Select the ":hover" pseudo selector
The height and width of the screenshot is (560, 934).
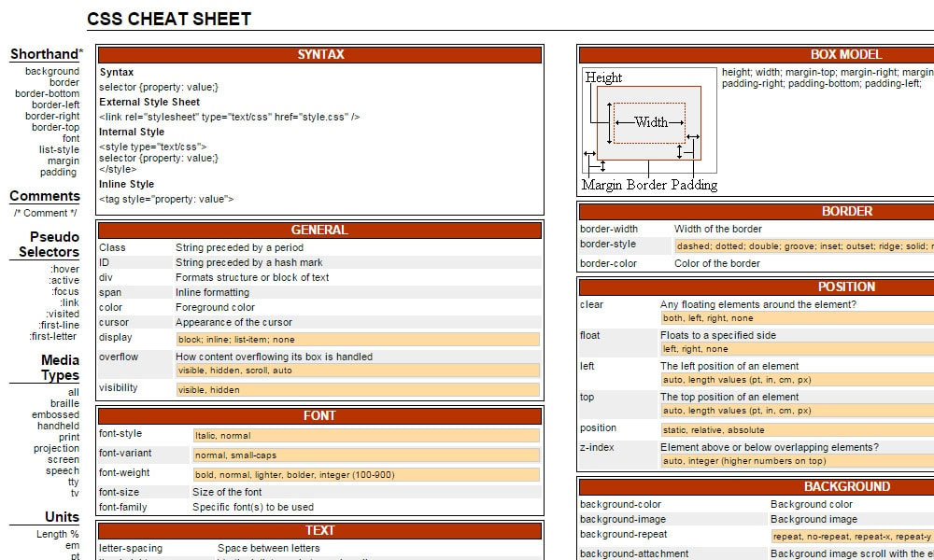[67, 268]
